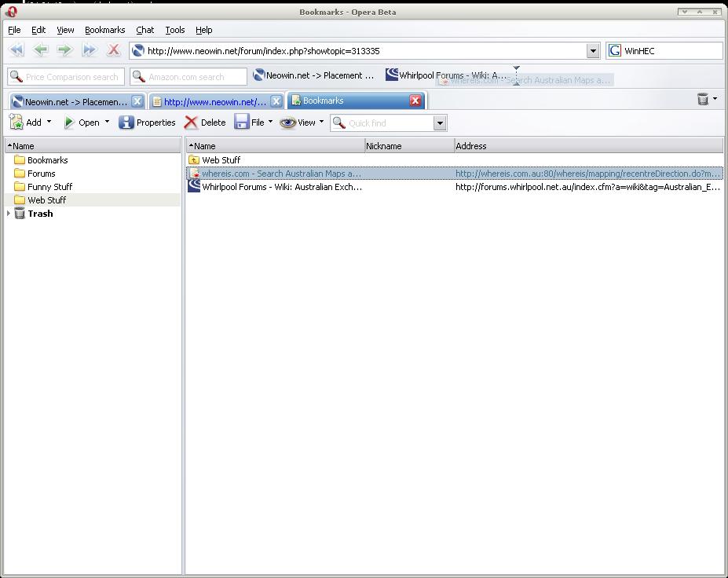Click the red Stop loading icon

pyautogui.click(x=113, y=49)
